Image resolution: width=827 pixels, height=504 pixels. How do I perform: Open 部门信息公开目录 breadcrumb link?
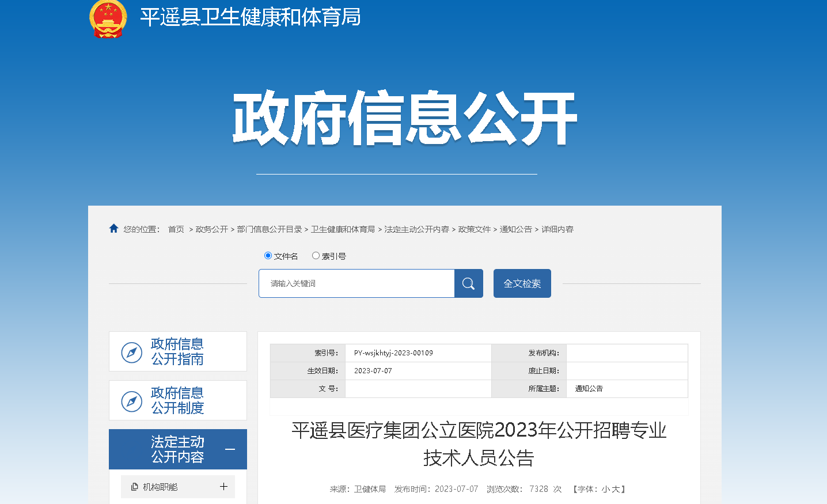(x=270, y=229)
